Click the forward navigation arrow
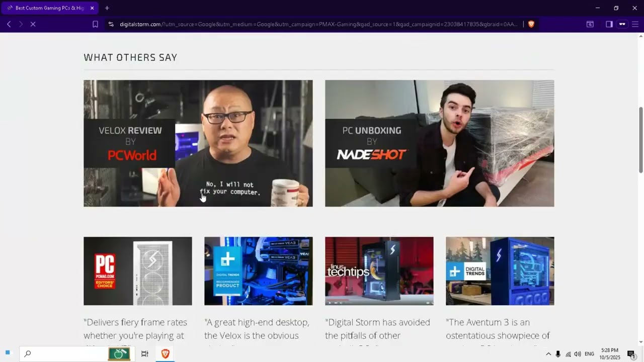Image resolution: width=644 pixels, height=362 pixels. click(x=21, y=24)
